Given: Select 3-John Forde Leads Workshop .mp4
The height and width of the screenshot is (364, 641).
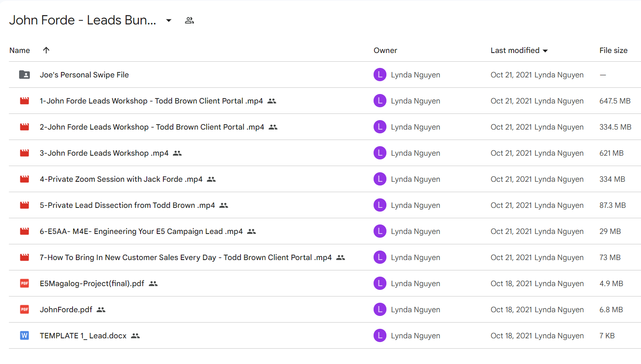Looking at the screenshot, I should point(104,153).
